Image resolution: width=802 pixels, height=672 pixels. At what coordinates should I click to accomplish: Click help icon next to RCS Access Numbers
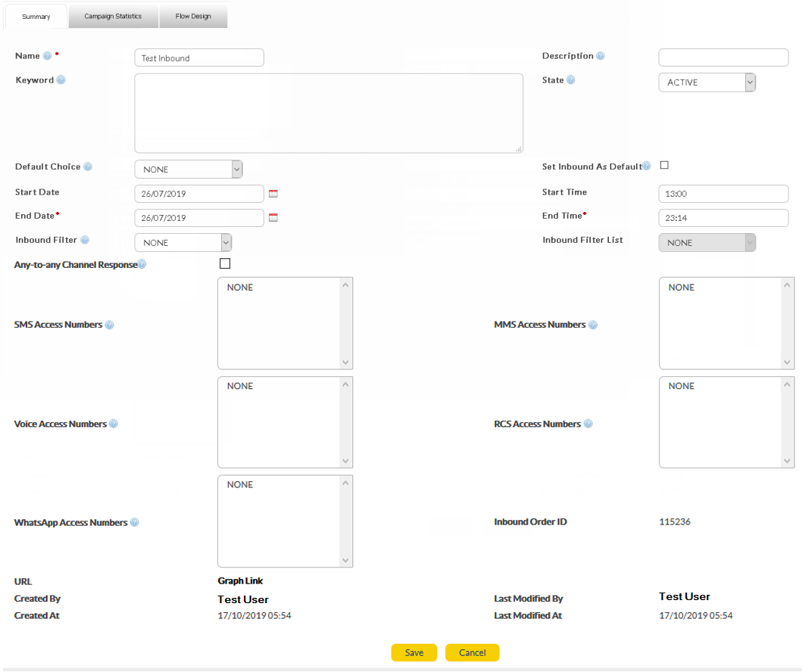tap(588, 425)
